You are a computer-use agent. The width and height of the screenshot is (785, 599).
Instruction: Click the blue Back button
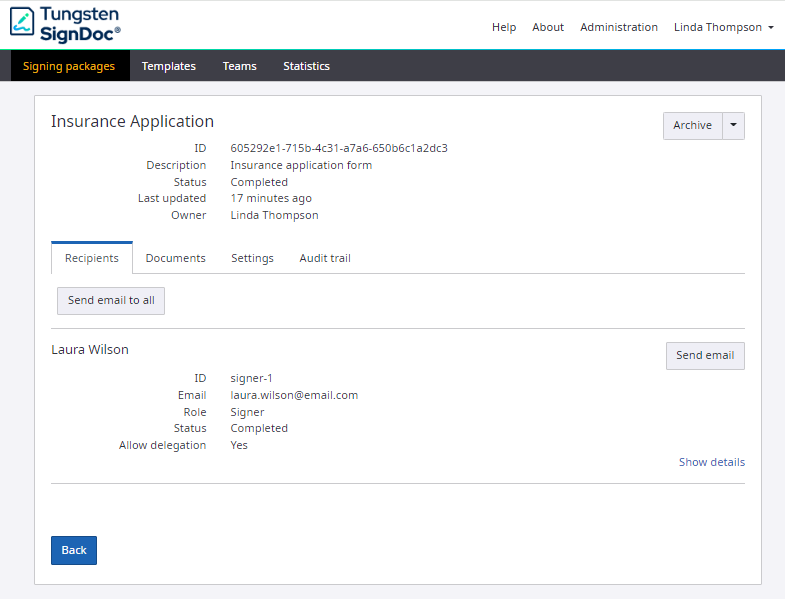click(74, 550)
